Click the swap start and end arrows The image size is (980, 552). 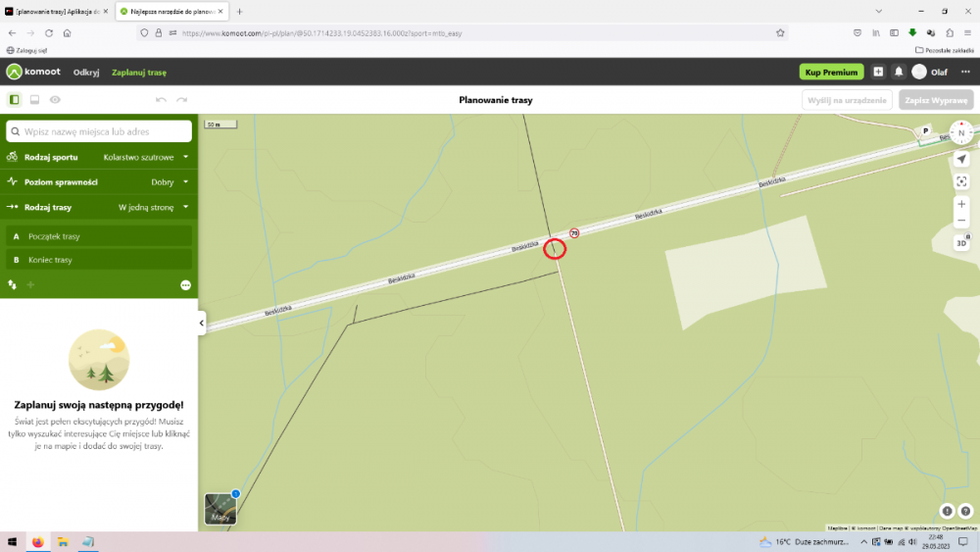(13, 284)
